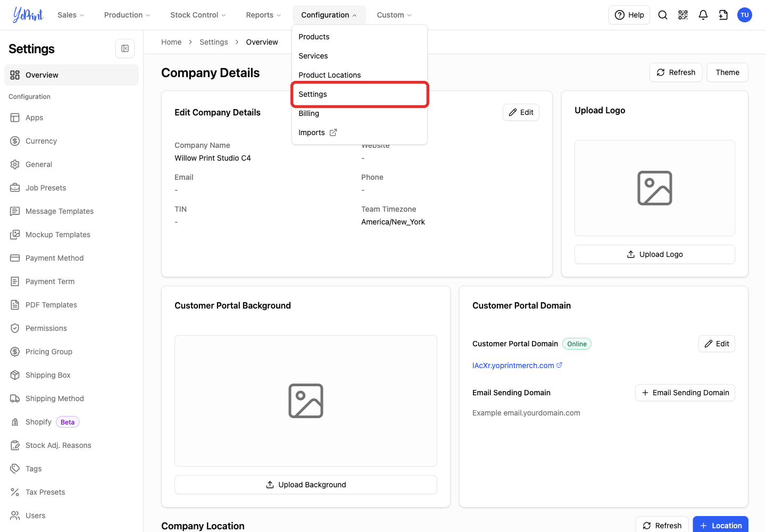
Task: Click the Upload Logo image placeholder
Action: (x=655, y=188)
